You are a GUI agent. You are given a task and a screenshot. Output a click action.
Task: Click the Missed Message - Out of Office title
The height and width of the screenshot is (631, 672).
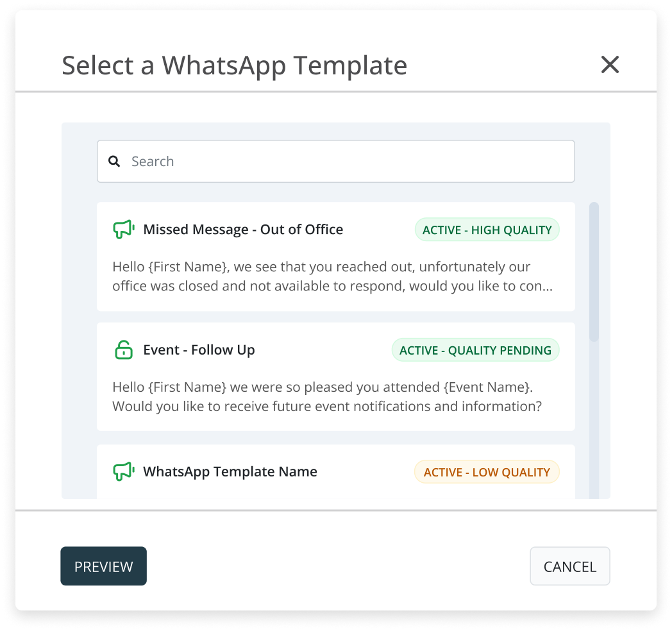pyautogui.click(x=243, y=229)
